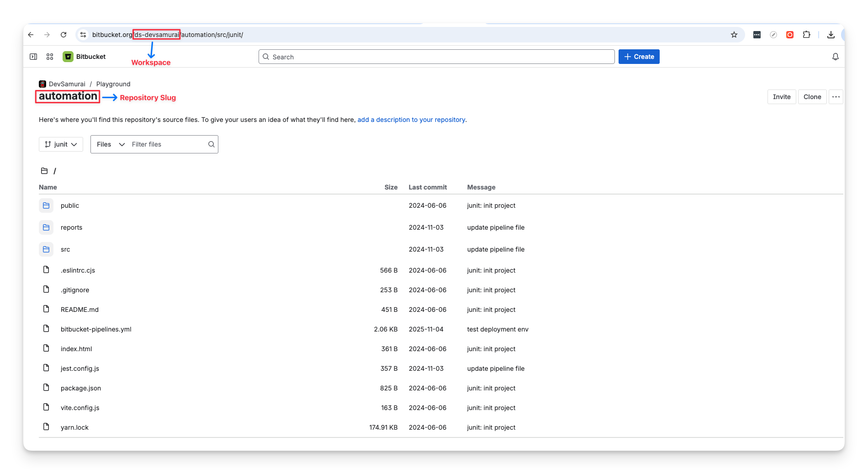Image resolution: width=868 pixels, height=474 pixels.
Task: Click the magnifier in the file filter
Action: pos(211,144)
